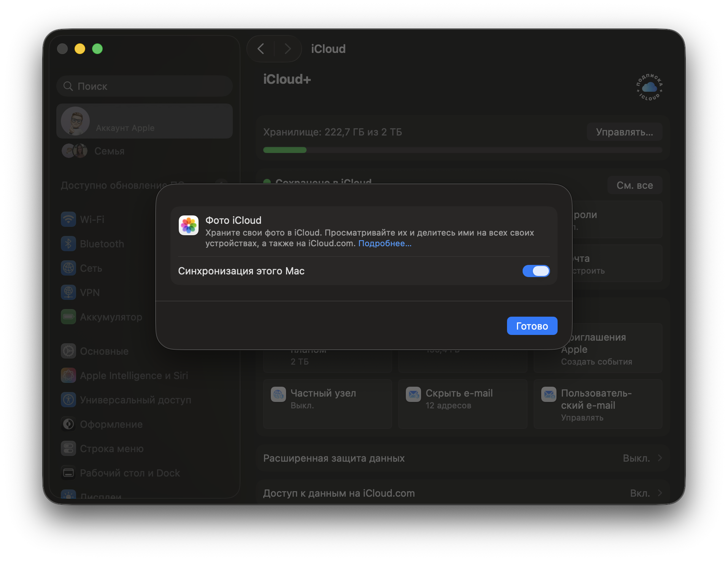This screenshot has height=561, width=728.
Task: Click Универсальный доступ icon
Action: [x=68, y=400]
